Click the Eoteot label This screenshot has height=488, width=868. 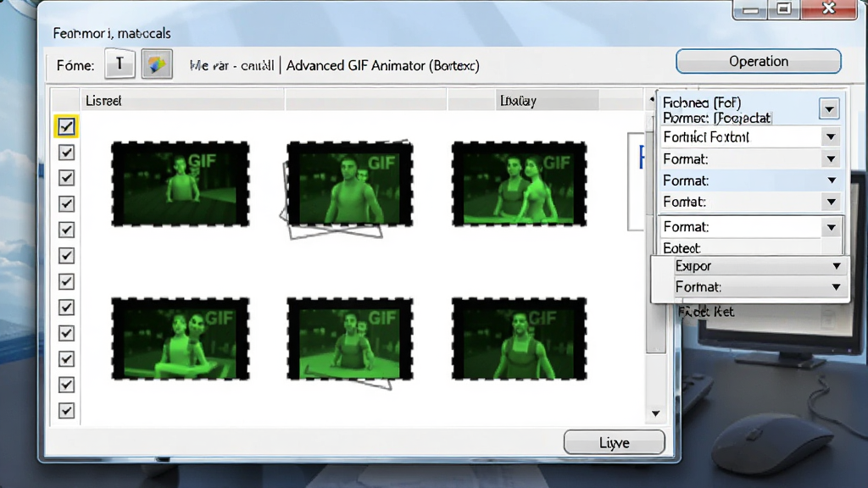[682, 248]
